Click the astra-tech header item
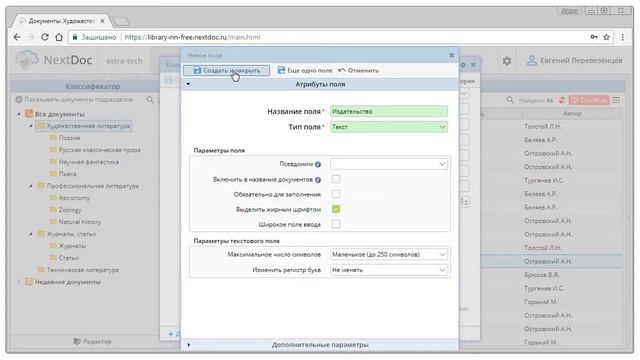The width and height of the screenshot is (640, 360). click(x=124, y=61)
